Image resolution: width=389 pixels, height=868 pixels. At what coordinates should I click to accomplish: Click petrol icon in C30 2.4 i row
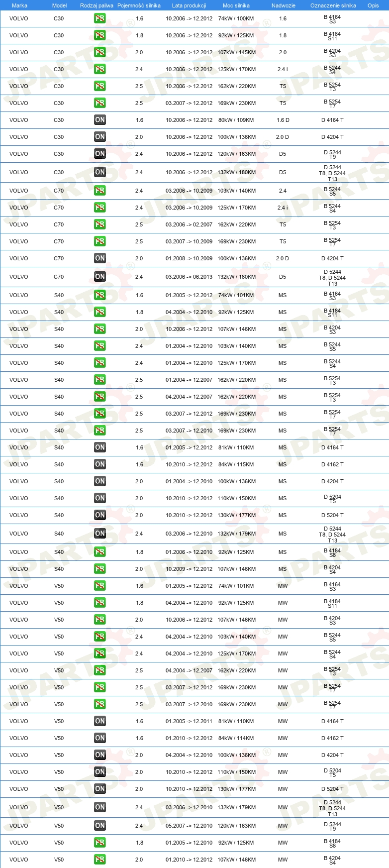[100, 69]
